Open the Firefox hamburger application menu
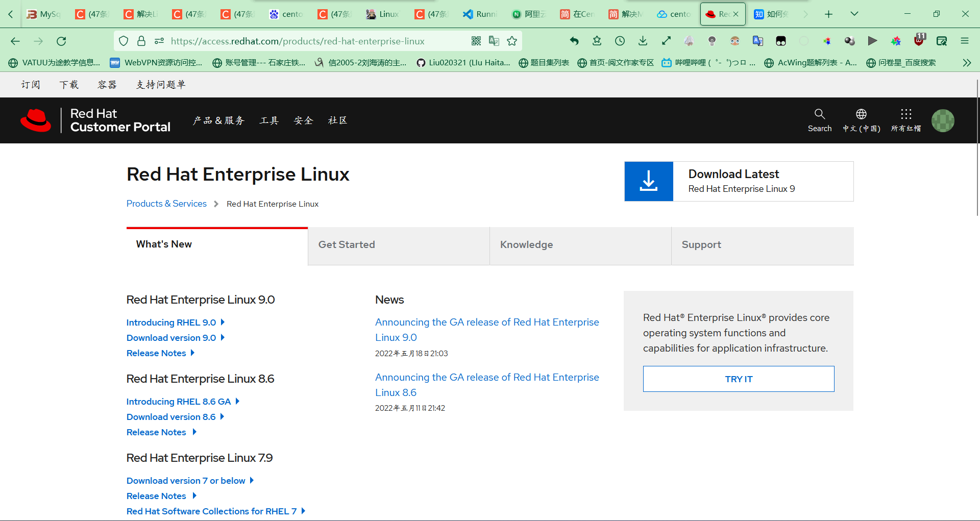 point(965,41)
